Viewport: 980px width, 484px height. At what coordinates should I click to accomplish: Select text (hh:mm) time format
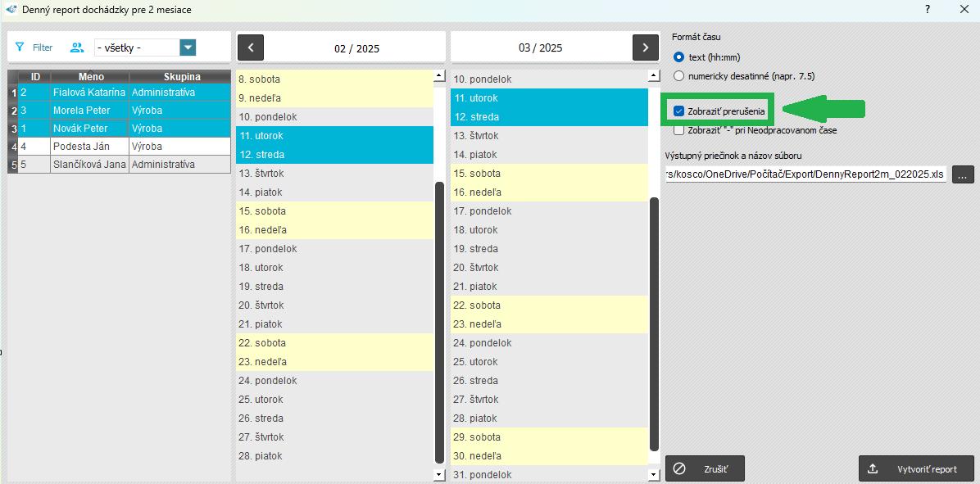click(678, 57)
